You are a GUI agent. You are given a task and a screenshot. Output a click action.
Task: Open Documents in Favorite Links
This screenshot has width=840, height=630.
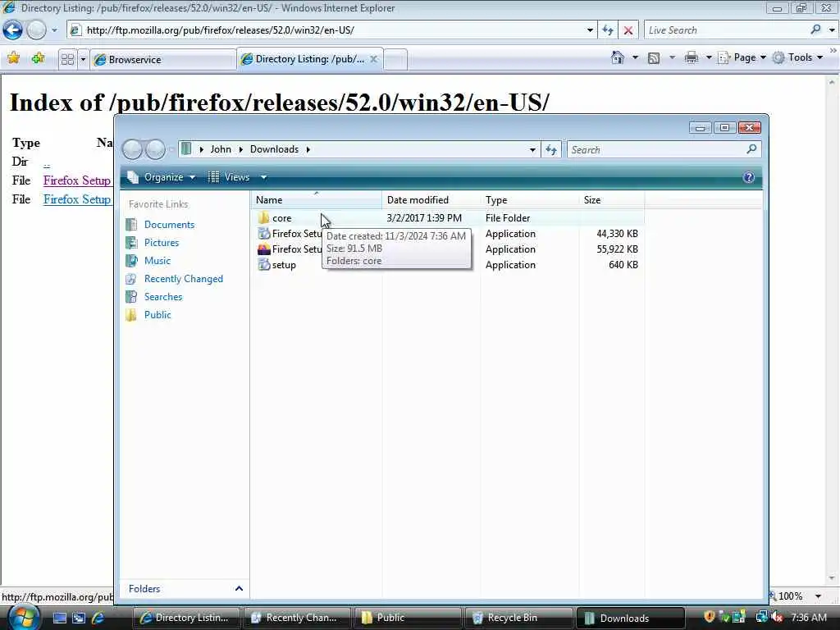click(x=169, y=225)
